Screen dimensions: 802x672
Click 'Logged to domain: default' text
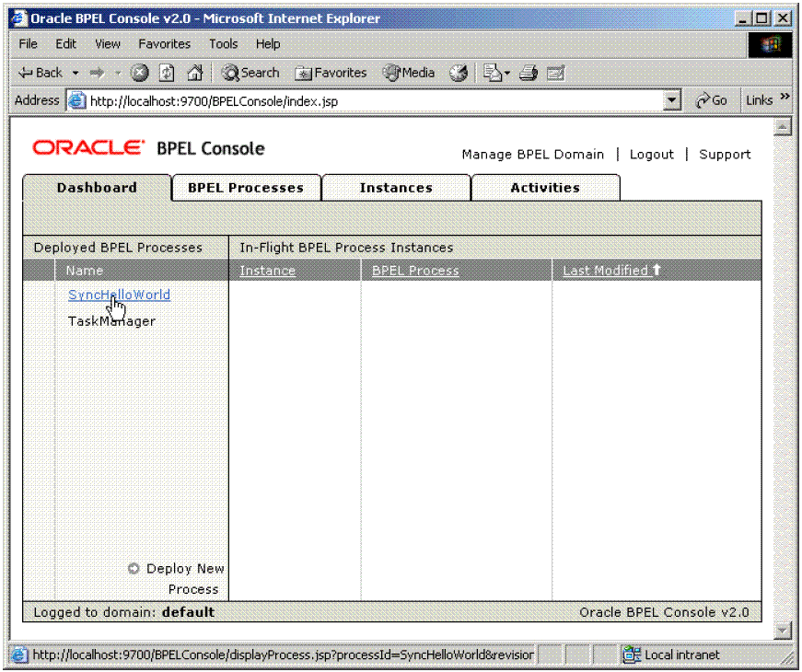[123, 612]
